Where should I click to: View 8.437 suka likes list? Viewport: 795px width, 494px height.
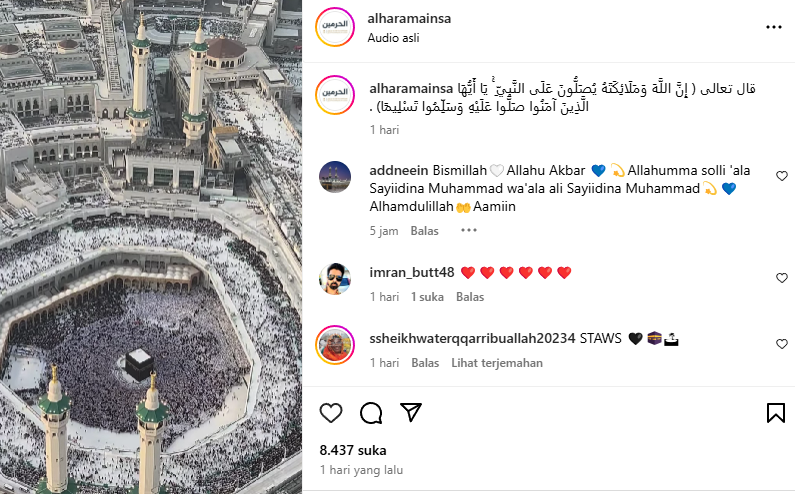click(x=353, y=450)
